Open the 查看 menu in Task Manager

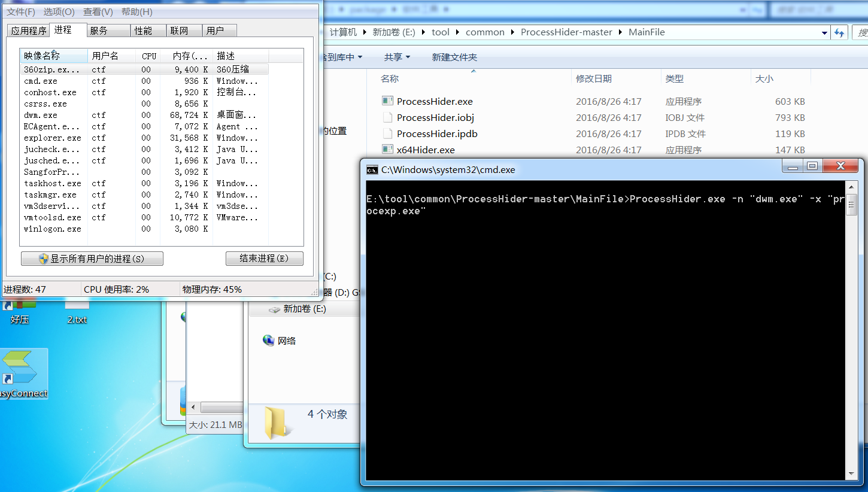(98, 11)
